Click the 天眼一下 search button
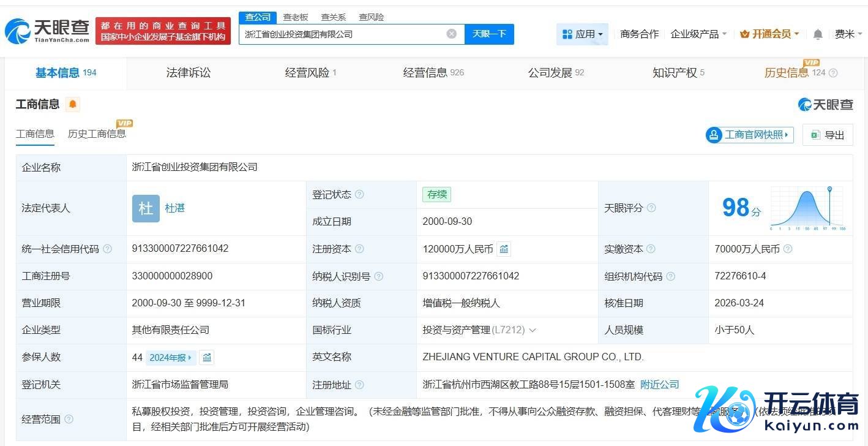Viewport: 868px width, 446px height. click(x=489, y=34)
